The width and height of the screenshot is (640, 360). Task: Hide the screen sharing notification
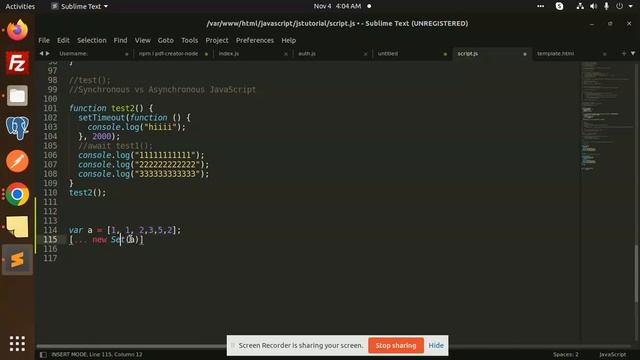click(436, 345)
